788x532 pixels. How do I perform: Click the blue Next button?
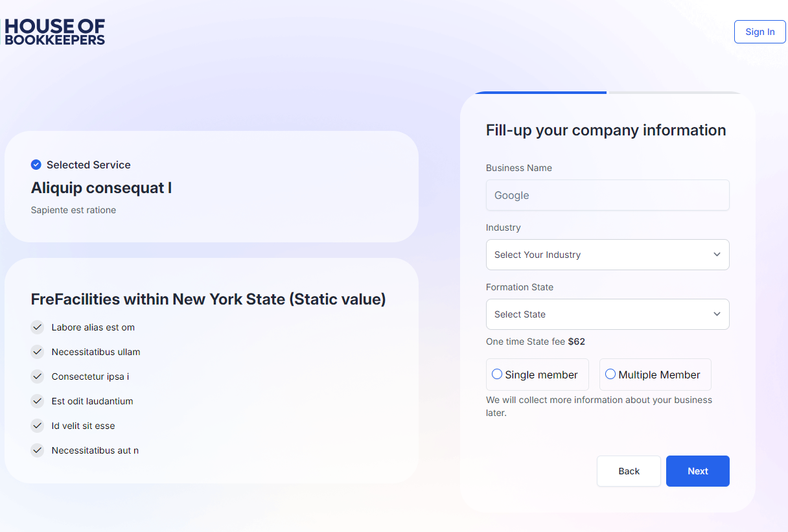point(697,471)
